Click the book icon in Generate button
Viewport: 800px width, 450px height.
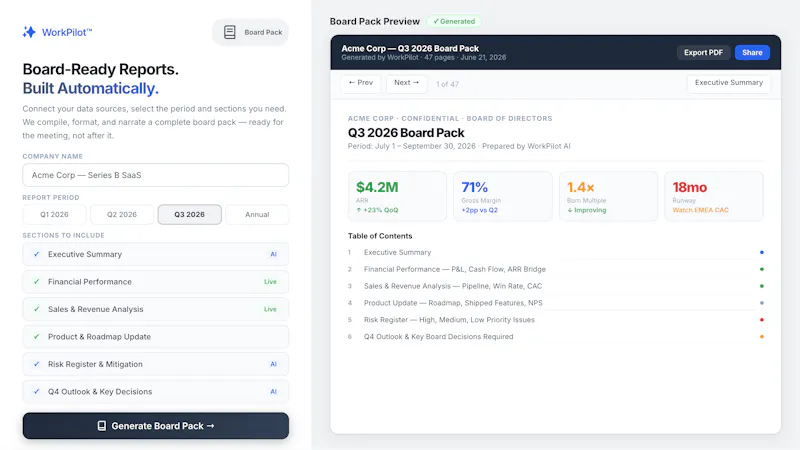pyautogui.click(x=102, y=426)
